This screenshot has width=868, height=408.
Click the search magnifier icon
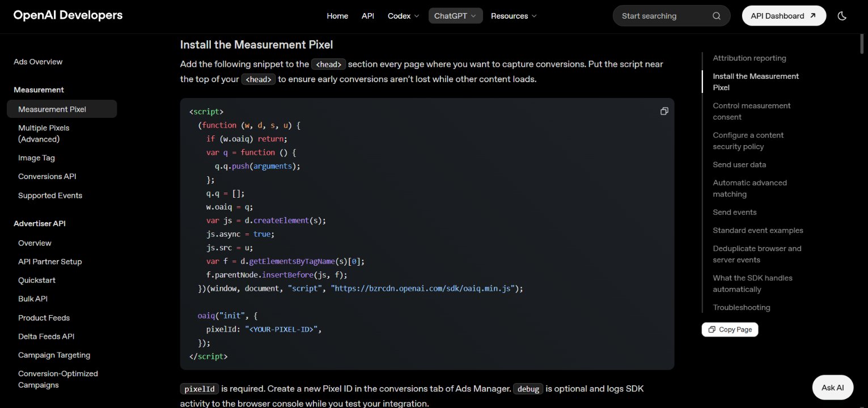(717, 16)
